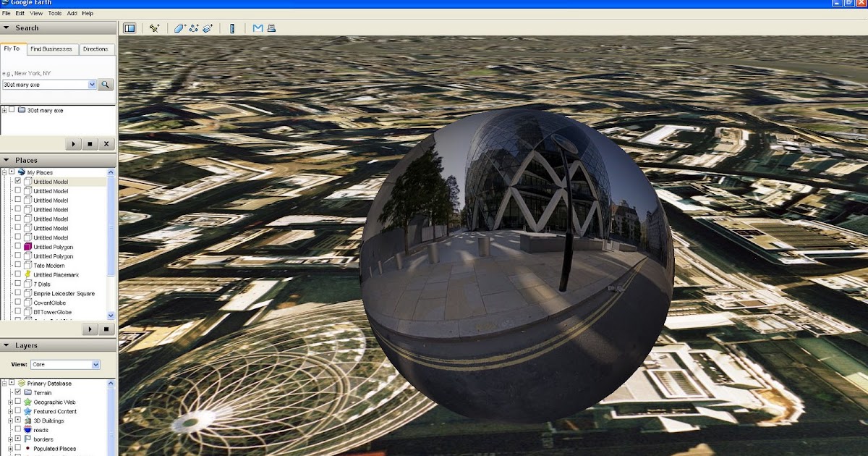Enable the 7 Dials checkbox
Viewport: 868px width, 456px height.
click(x=17, y=284)
